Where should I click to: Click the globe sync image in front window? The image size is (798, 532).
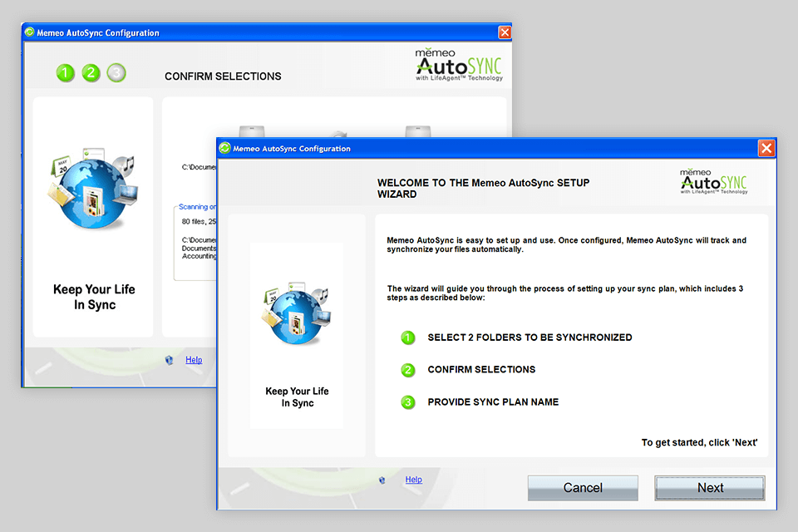tap(297, 313)
